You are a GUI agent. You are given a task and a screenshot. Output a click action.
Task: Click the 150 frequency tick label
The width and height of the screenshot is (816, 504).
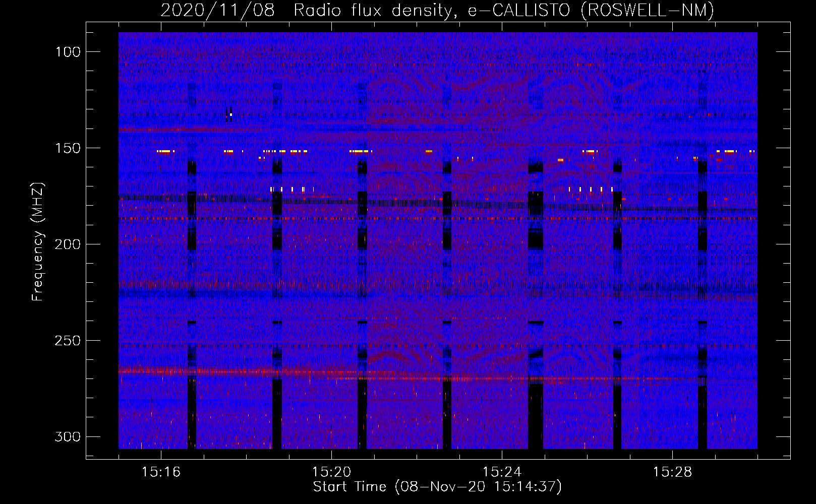click(68, 148)
